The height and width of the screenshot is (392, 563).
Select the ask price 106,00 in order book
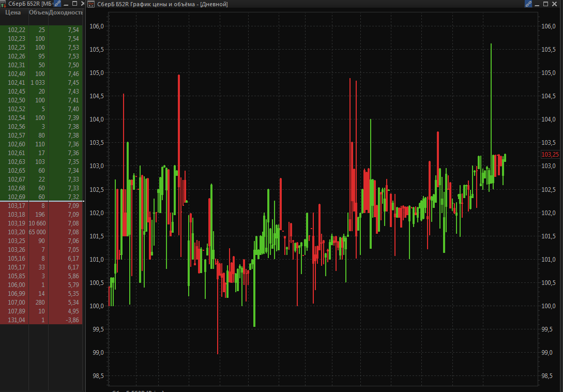point(17,285)
